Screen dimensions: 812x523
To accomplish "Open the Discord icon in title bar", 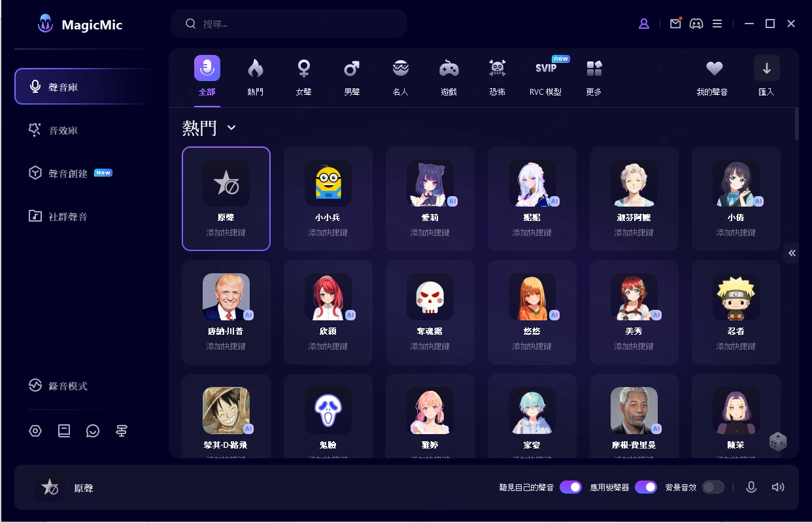I will point(696,24).
